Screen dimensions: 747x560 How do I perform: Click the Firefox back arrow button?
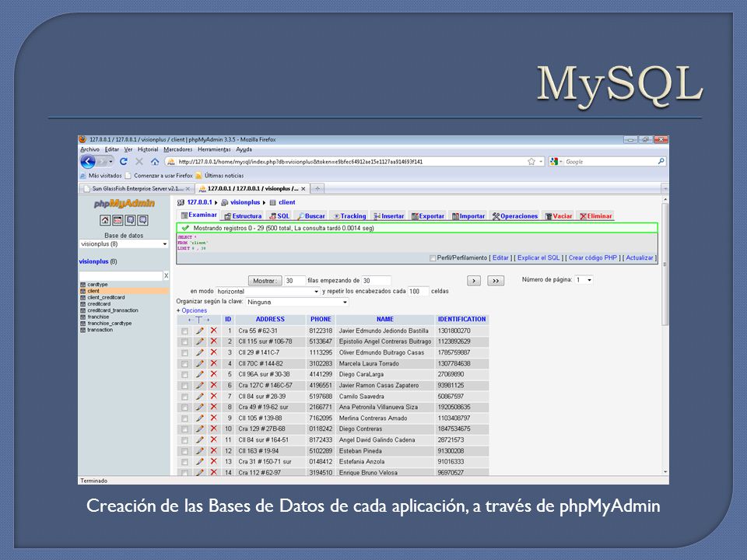point(88,162)
